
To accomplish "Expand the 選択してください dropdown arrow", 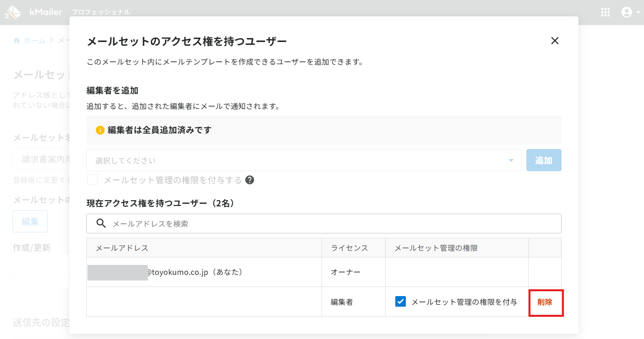I will tap(511, 161).
